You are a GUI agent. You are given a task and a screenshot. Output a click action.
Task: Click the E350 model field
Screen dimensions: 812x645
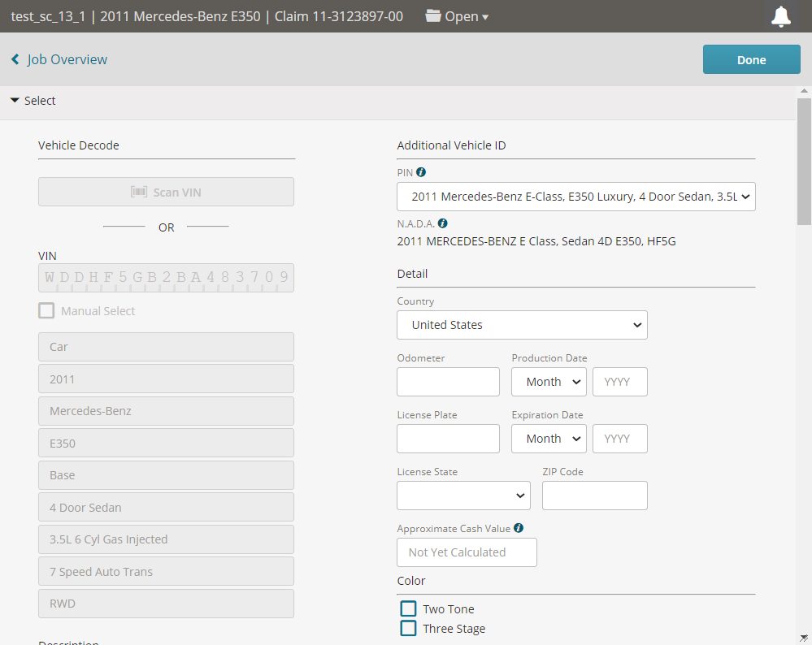pyautogui.click(x=167, y=443)
